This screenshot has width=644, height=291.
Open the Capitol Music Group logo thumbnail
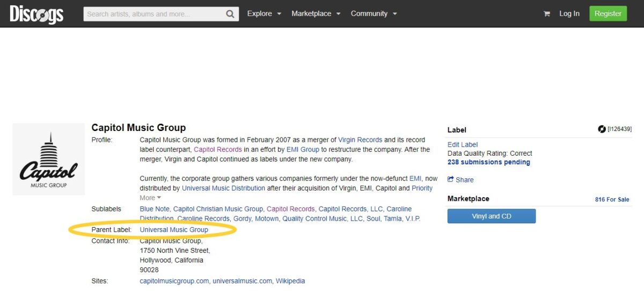(49, 159)
